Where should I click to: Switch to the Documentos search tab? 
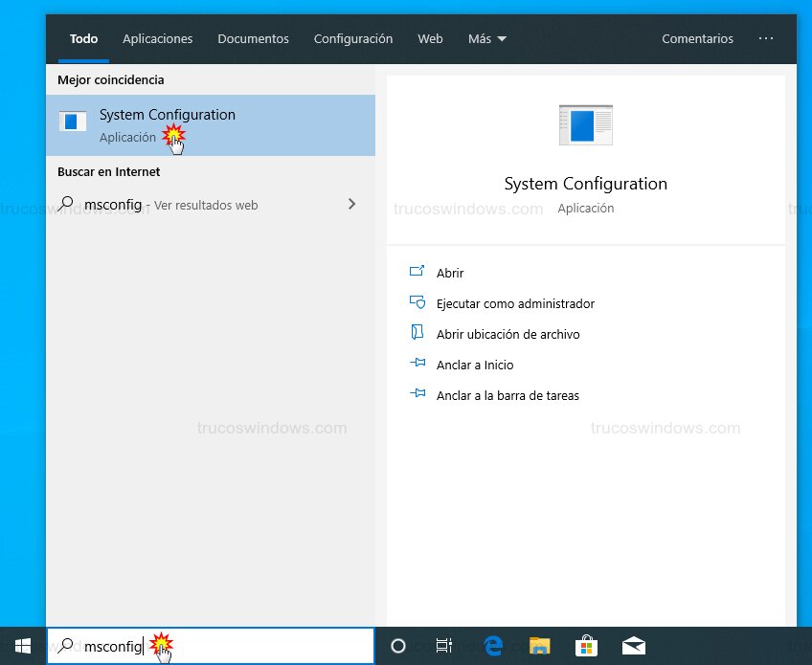253,38
